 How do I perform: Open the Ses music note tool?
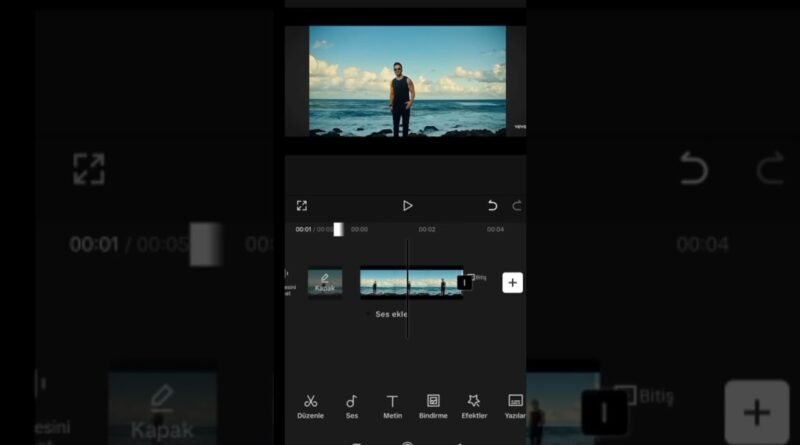coord(352,407)
